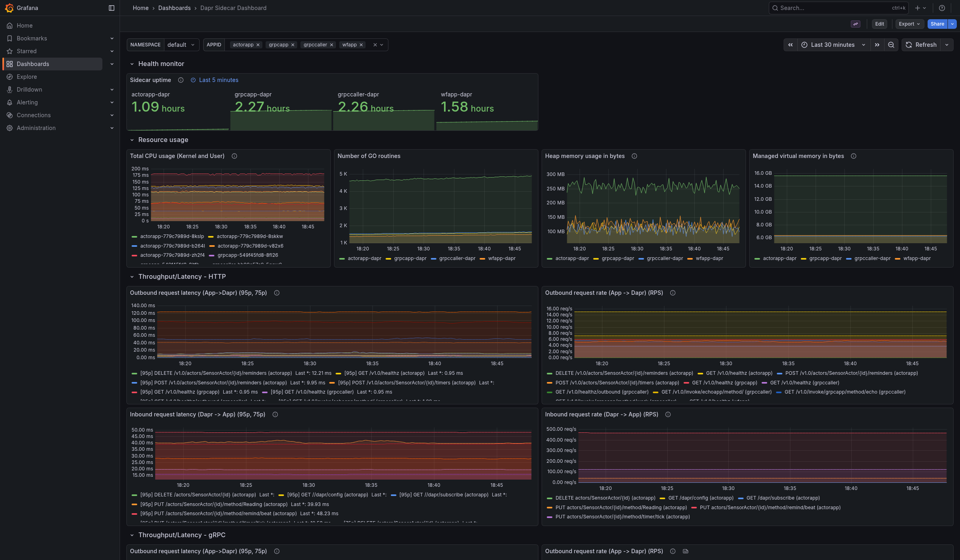The width and height of the screenshot is (960, 560).
Task: Open the Refresh interval dropdown arrow
Action: [947, 45]
